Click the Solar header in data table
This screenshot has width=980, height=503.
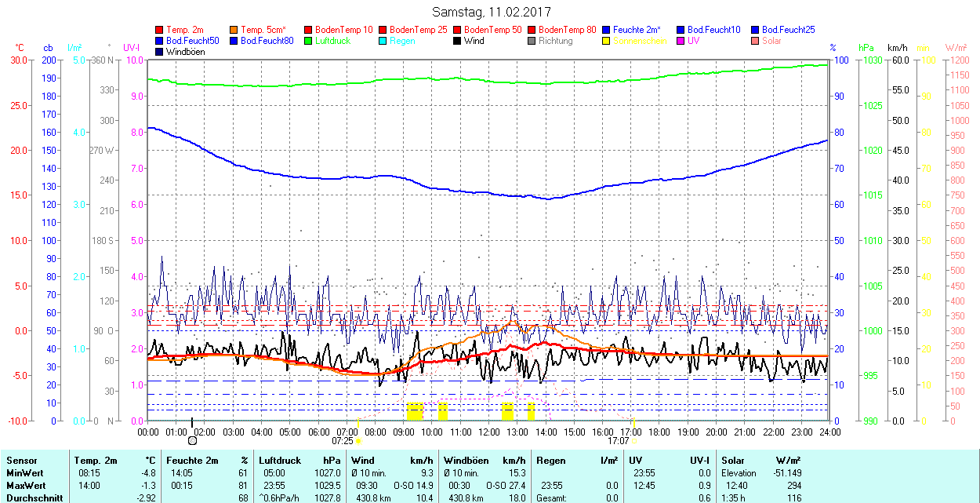733,461
